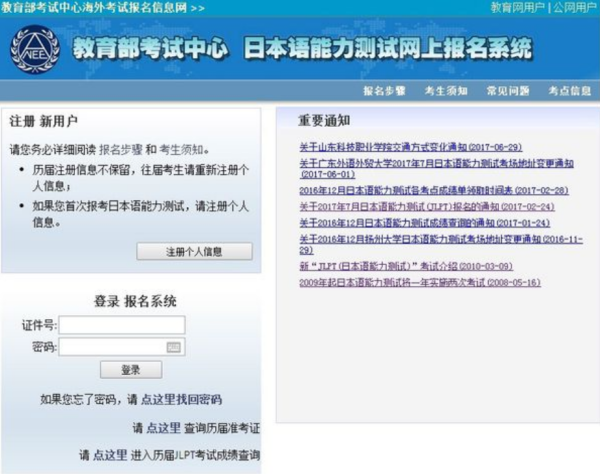Open 关于2017年7月日本语能力测试(JLPT)报名的通知
600x474 pixels.
point(427,207)
